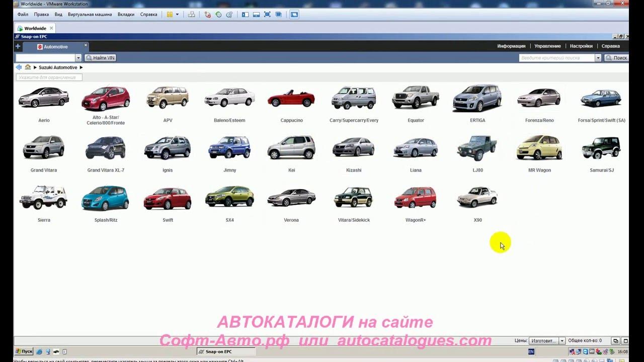
Task: Open the Grand Vitara thumbnail
Action: pos(44,147)
